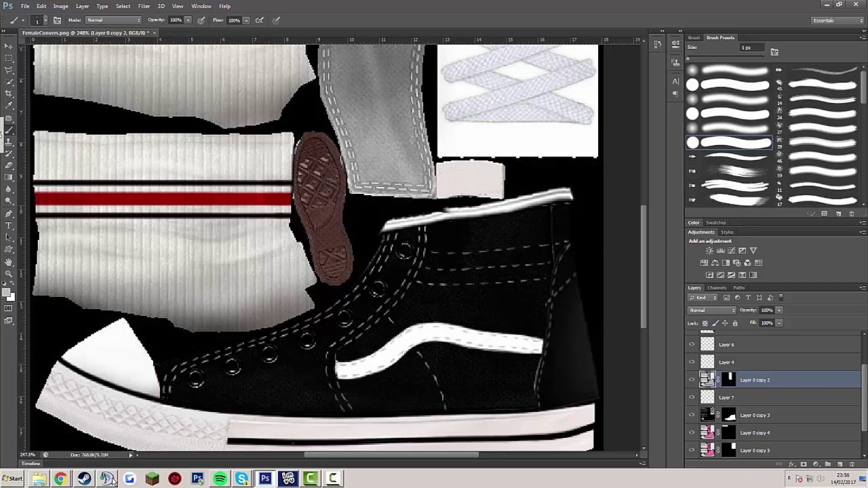Select the Lasso tool

point(9,70)
